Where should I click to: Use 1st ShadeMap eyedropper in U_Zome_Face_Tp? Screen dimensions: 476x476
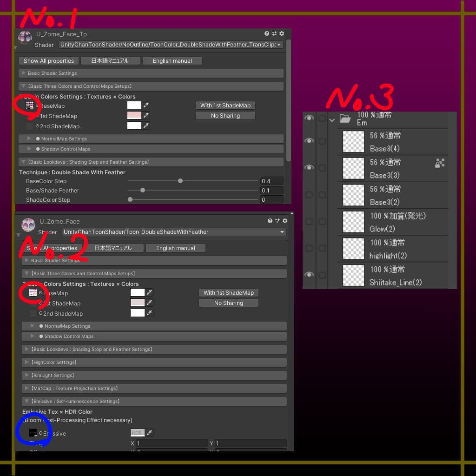(x=146, y=115)
